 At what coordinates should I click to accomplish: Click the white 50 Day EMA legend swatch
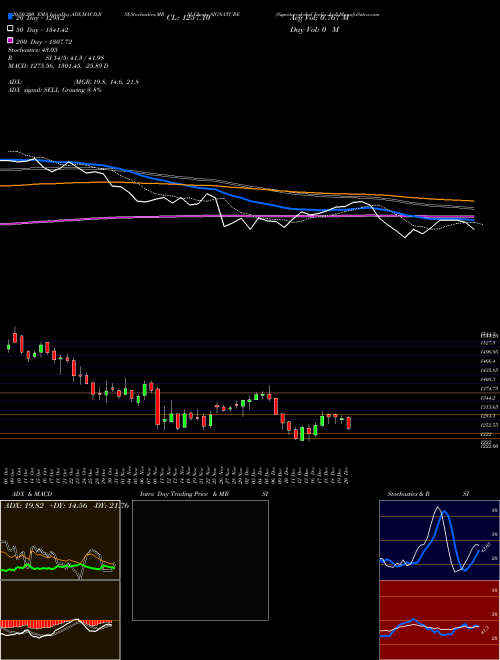(11, 29)
